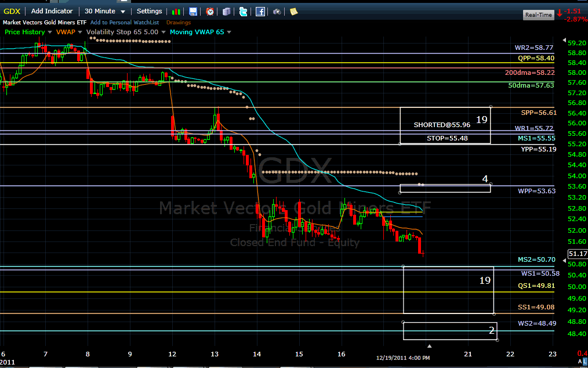Select the Moving VWAP 65 label
588x368 pixels.
197,32
